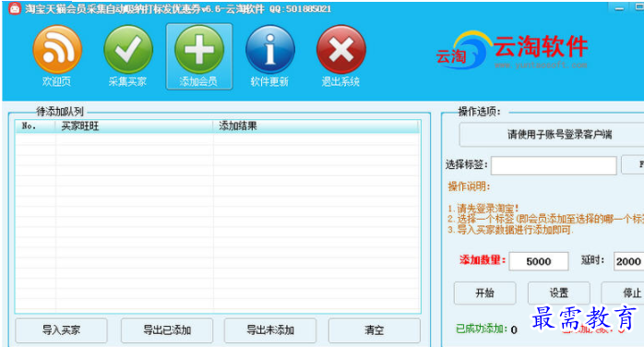
Task: Click the 云淘软件 logo
Action: pos(512,51)
